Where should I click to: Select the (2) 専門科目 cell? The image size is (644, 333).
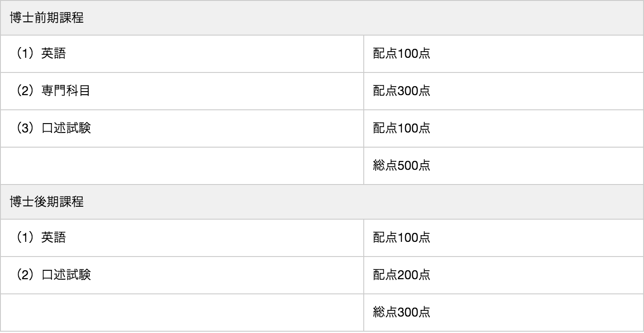pyautogui.click(x=182, y=91)
